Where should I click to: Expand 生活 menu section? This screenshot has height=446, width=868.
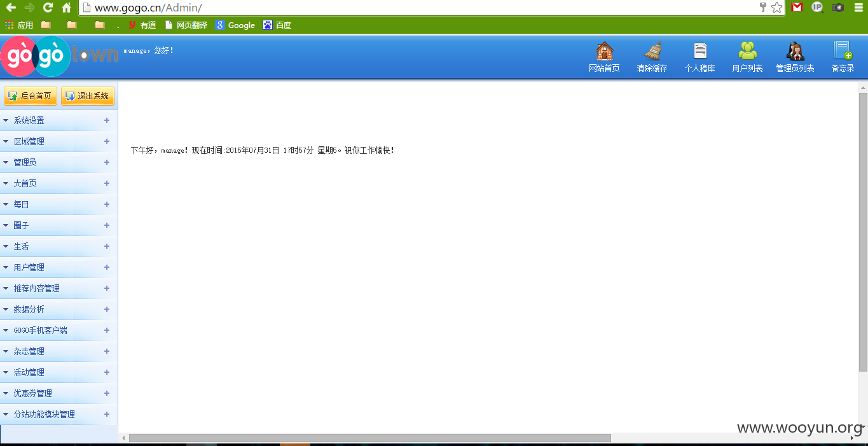coord(59,246)
